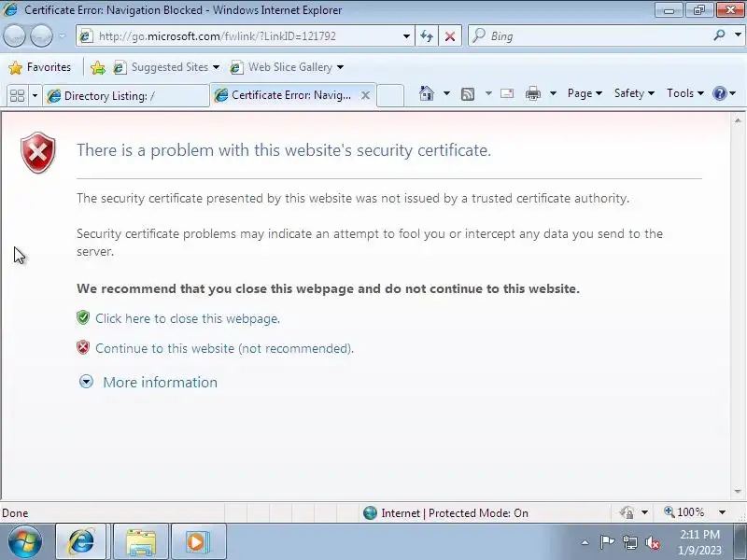Launch Windows Media Player from taskbar
This screenshot has height=560, width=747.
pyautogui.click(x=197, y=541)
